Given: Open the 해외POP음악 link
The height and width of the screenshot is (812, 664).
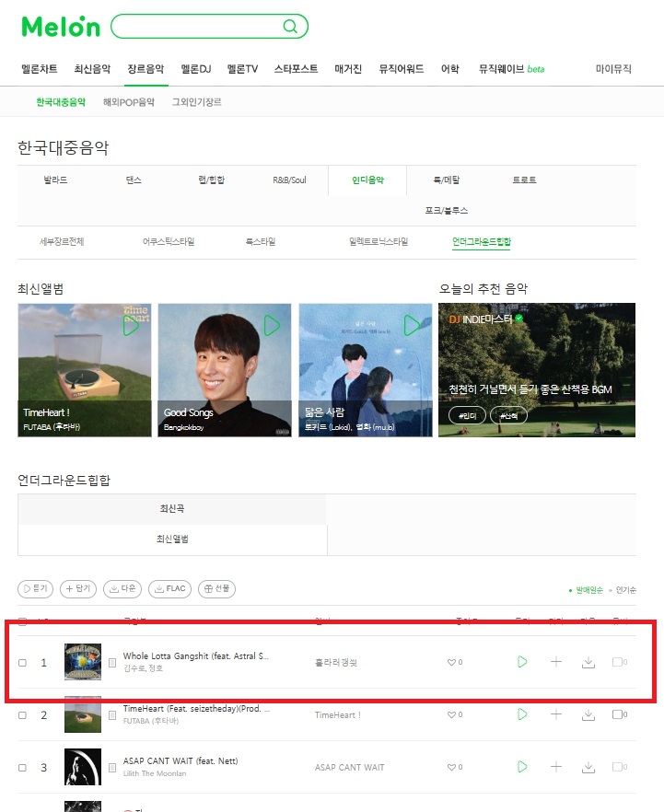Looking at the screenshot, I should (128, 102).
